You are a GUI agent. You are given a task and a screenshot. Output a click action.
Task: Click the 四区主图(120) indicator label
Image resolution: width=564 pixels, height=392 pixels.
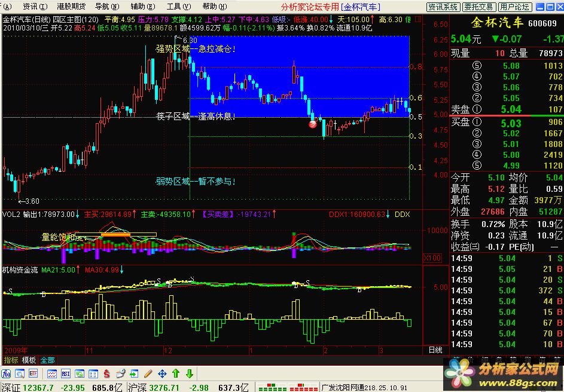(75, 20)
